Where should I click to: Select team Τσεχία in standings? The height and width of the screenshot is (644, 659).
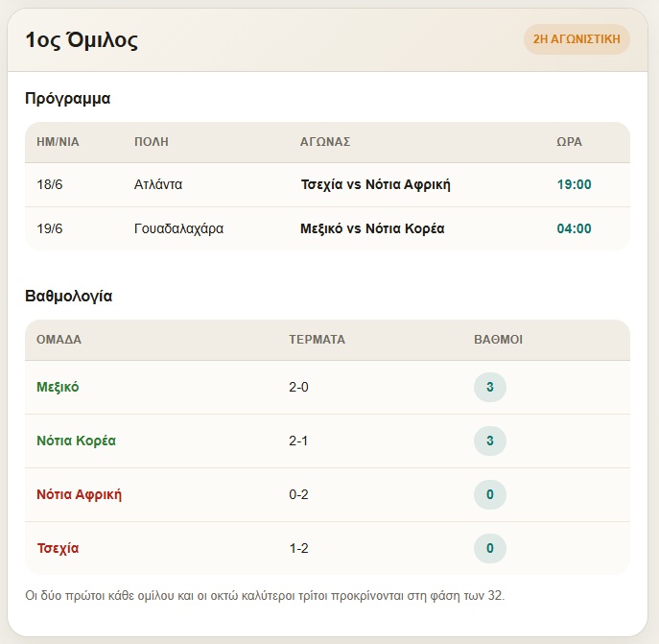click(58, 549)
